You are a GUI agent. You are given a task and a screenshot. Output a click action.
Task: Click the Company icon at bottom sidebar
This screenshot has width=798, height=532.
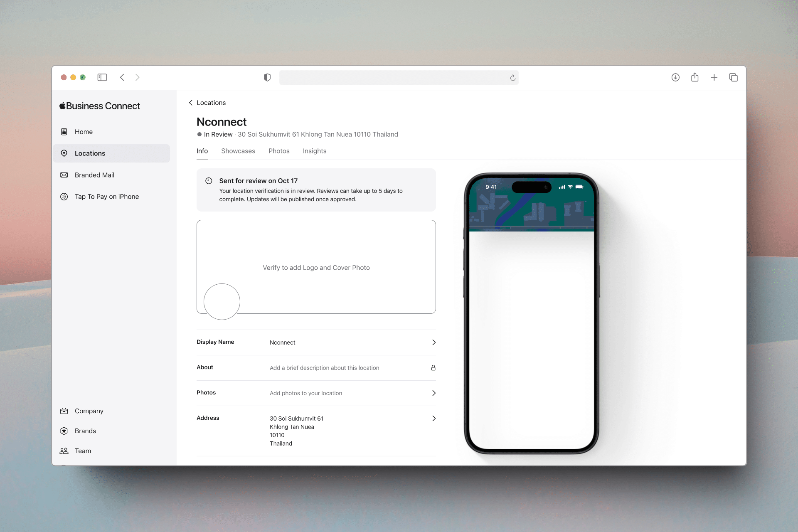point(64,410)
